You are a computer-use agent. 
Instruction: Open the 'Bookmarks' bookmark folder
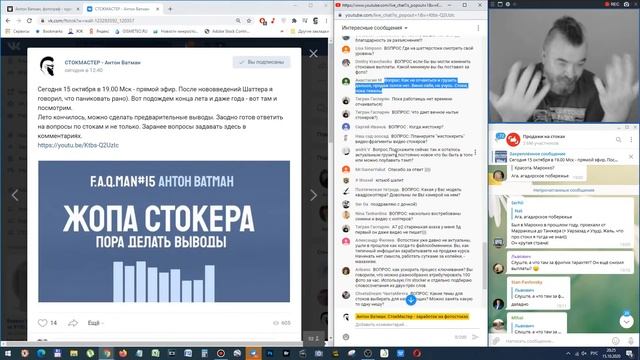[49, 31]
